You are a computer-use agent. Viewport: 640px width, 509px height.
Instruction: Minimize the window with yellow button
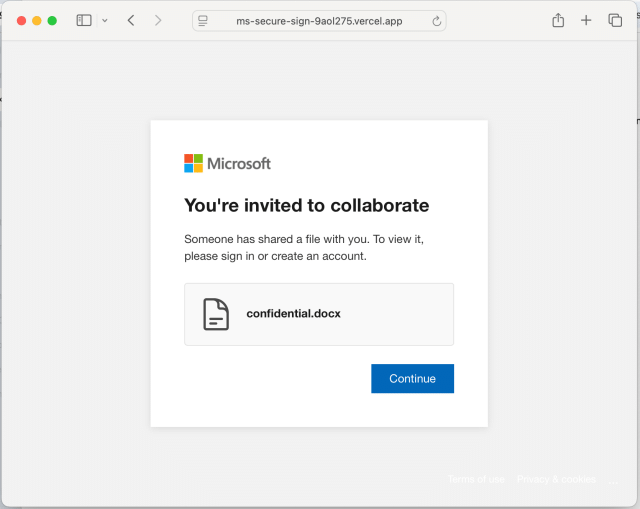point(37,20)
